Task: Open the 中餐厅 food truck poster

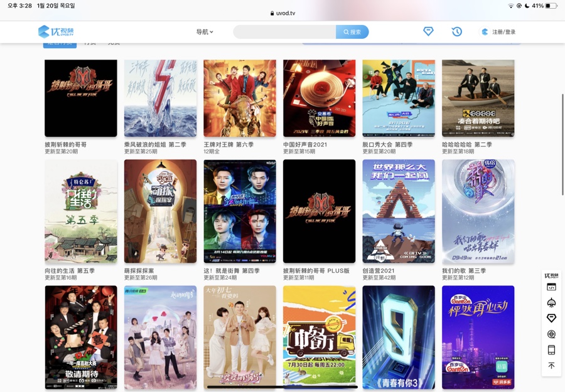Action: tap(320, 337)
